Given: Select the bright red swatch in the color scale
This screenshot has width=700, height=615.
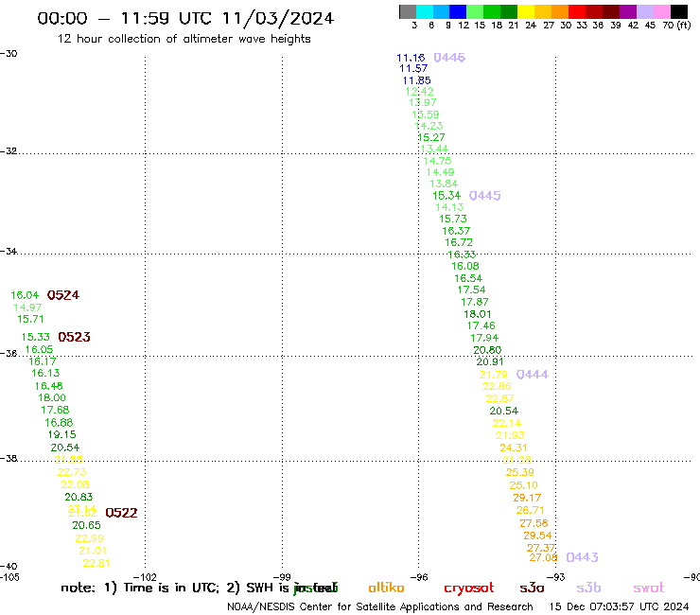Looking at the screenshot, I should coord(577,11).
